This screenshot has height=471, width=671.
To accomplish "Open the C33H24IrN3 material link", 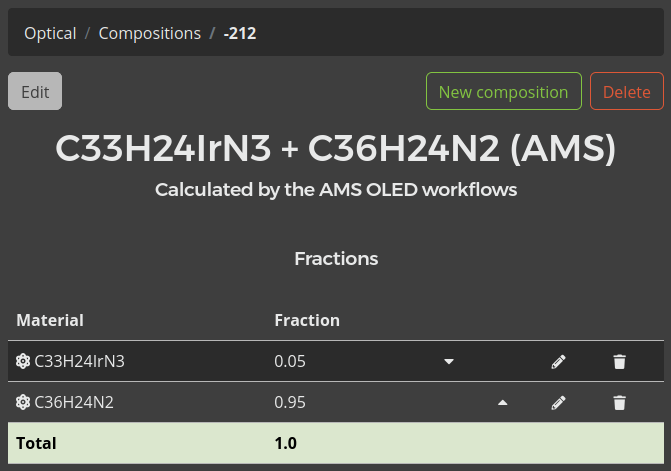I will tap(79, 361).
